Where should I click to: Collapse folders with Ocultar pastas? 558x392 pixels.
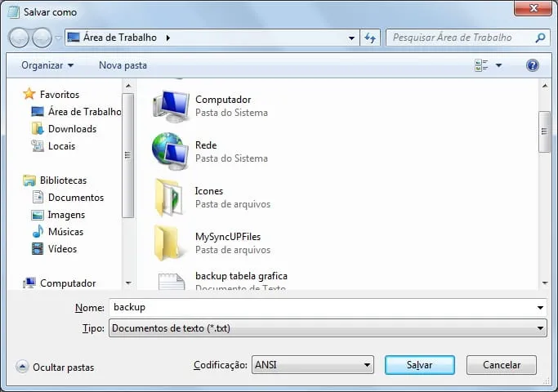[56, 367]
